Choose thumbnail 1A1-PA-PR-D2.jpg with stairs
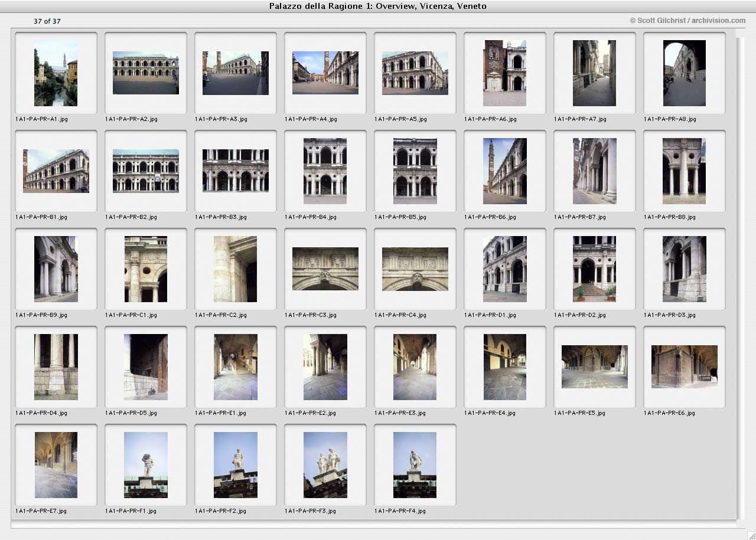This screenshot has height=540, width=756. (x=595, y=269)
